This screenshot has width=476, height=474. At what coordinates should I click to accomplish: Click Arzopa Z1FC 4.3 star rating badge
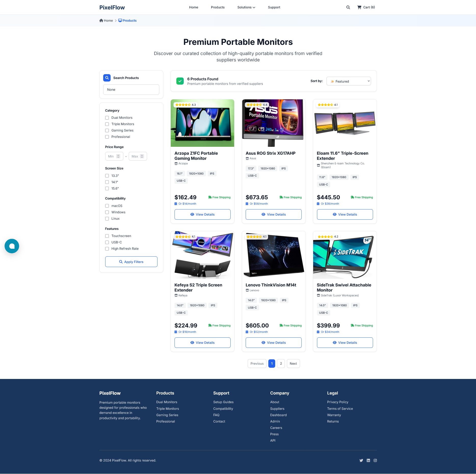click(186, 105)
